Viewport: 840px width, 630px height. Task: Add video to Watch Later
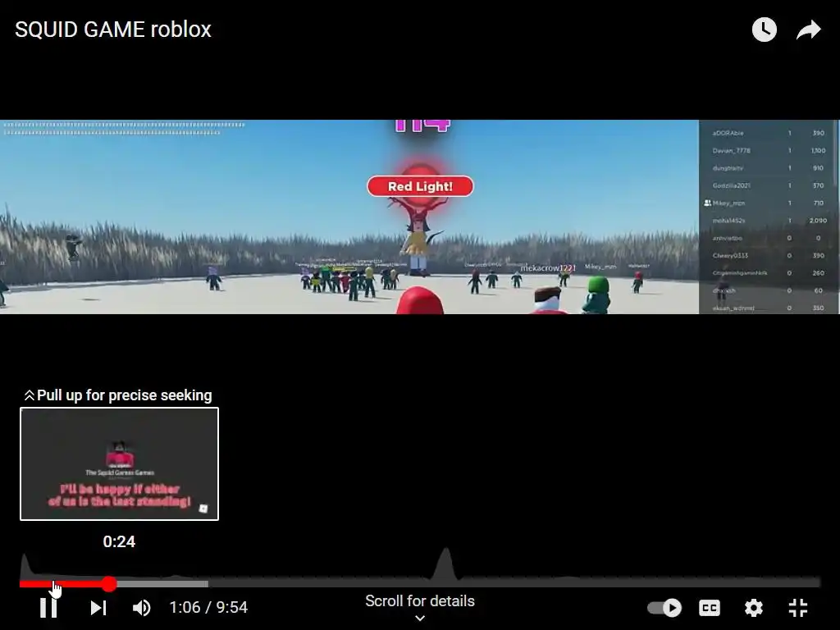click(x=764, y=30)
